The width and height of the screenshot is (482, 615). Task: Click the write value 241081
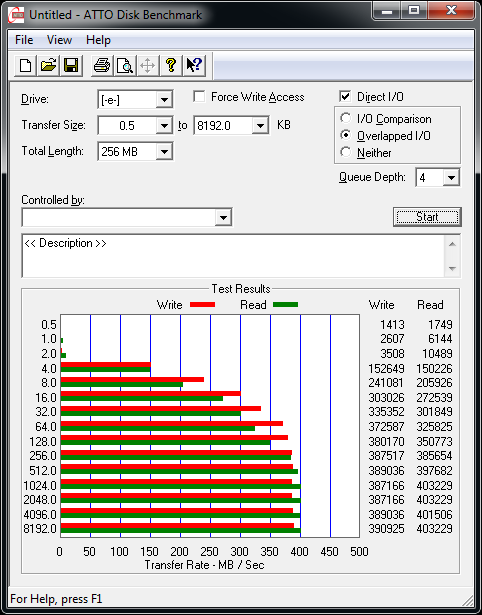click(x=386, y=382)
